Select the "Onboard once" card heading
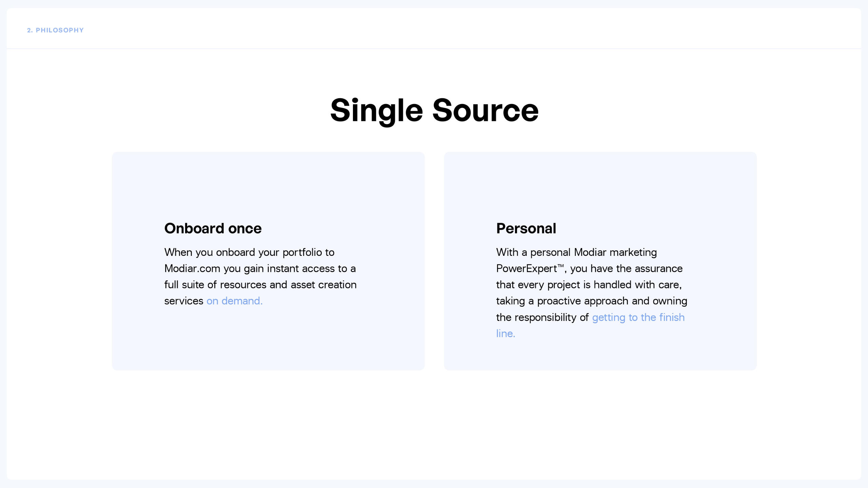Image resolution: width=868 pixels, height=488 pixels. coord(213,228)
